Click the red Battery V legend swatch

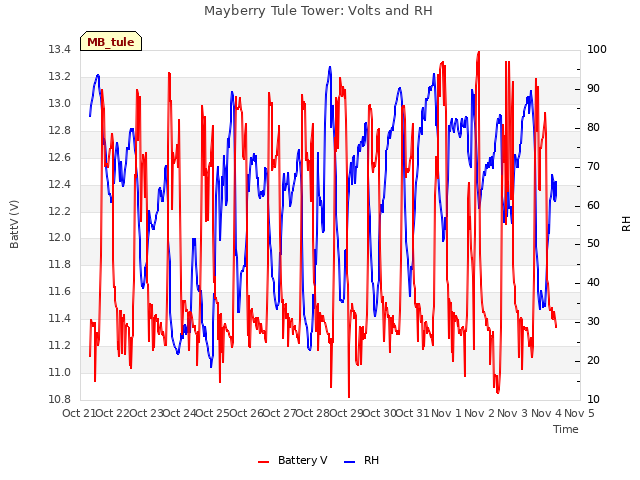pyautogui.click(x=264, y=461)
